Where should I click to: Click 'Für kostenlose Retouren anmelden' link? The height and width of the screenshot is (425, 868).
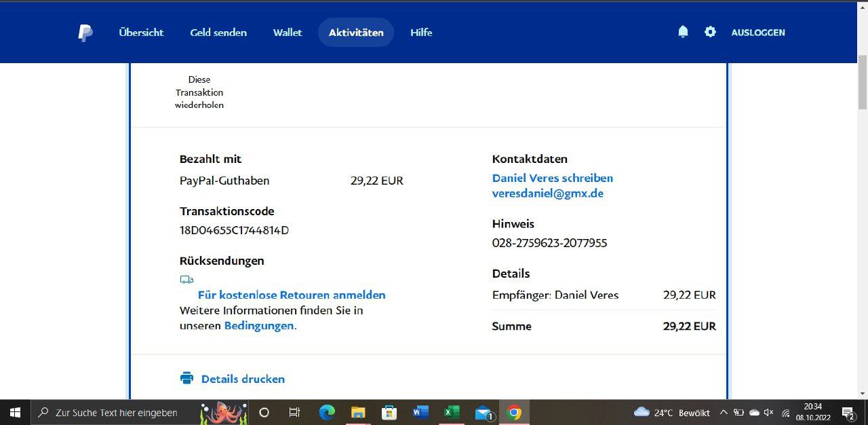292,295
